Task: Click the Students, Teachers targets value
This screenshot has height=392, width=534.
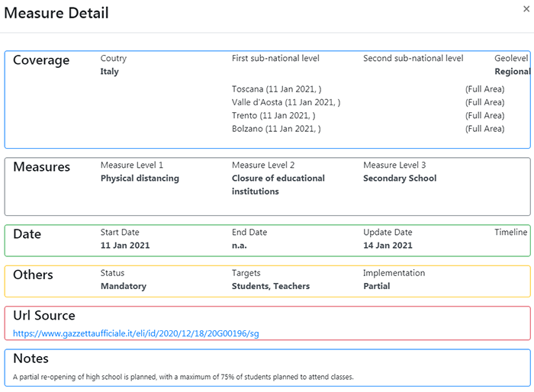Action: pyautogui.click(x=271, y=287)
